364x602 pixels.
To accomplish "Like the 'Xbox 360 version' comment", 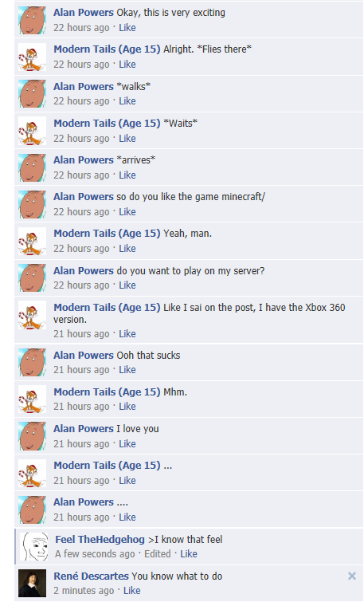I will [127, 333].
